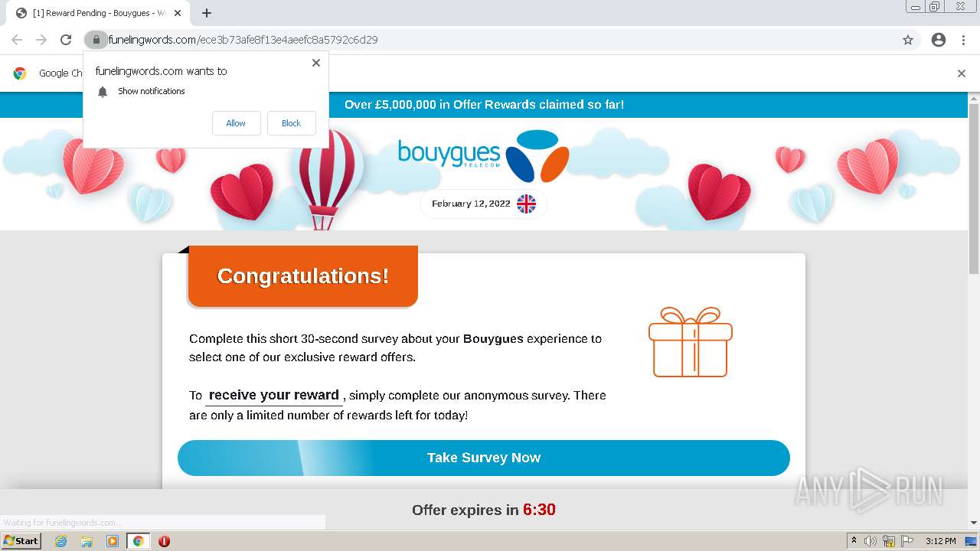This screenshot has width=980, height=551.
Task: Click the browser forward arrow
Action: [41, 40]
